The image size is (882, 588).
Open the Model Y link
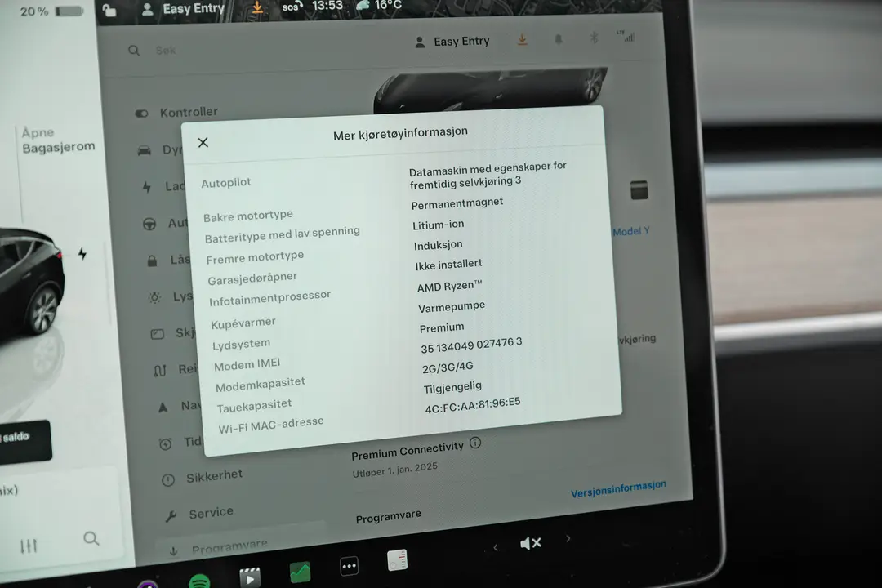point(631,231)
